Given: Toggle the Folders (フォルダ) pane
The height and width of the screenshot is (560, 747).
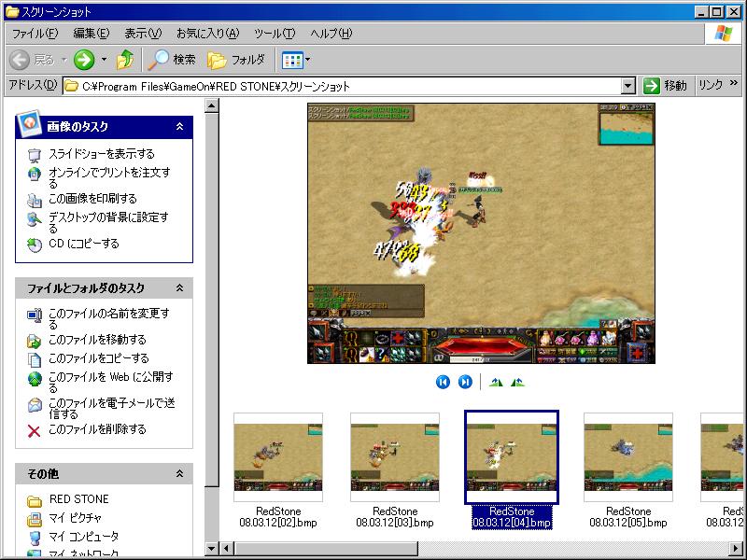Looking at the screenshot, I should [236, 60].
